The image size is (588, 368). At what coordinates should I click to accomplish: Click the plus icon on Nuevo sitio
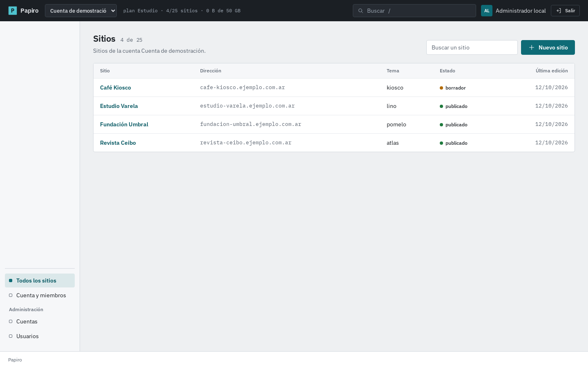point(532,47)
